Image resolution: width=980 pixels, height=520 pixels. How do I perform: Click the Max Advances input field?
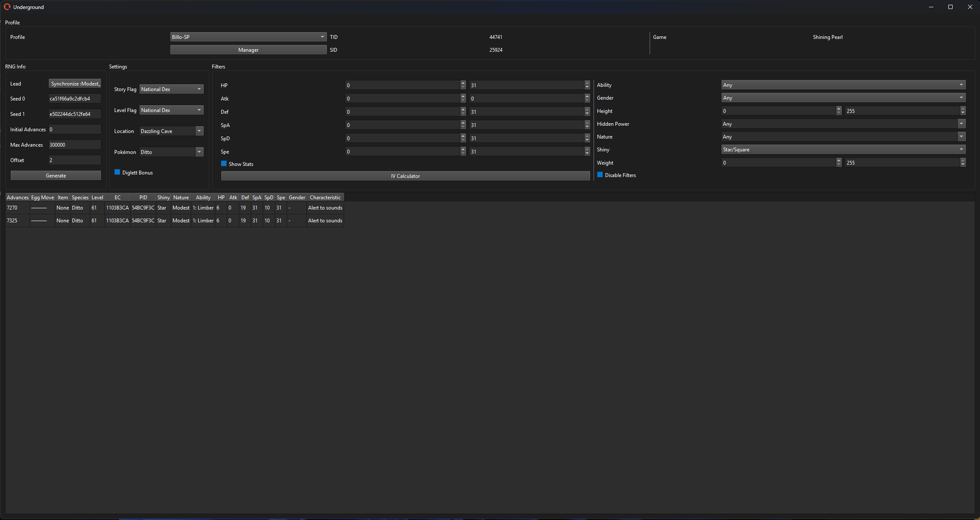[x=74, y=145]
